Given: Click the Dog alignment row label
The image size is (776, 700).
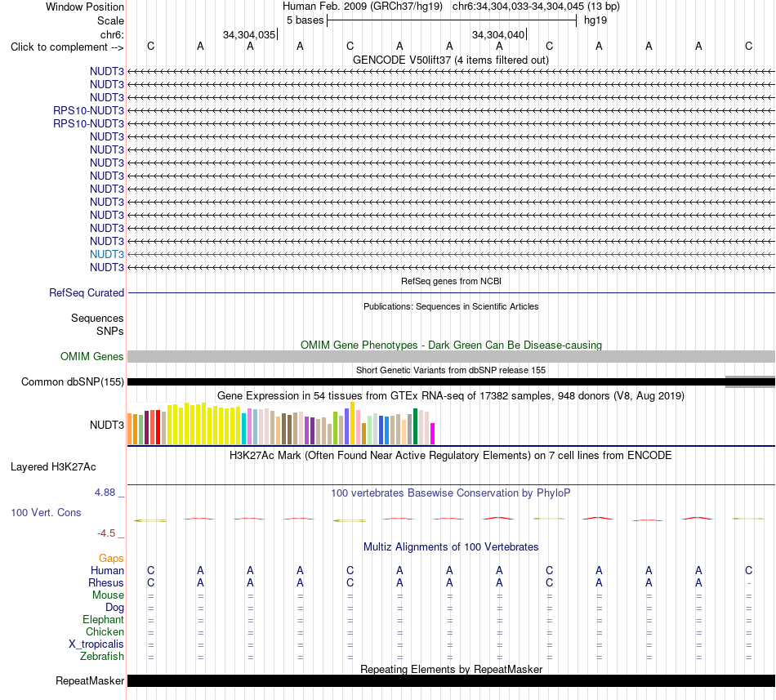Looking at the screenshot, I should tap(114, 608).
